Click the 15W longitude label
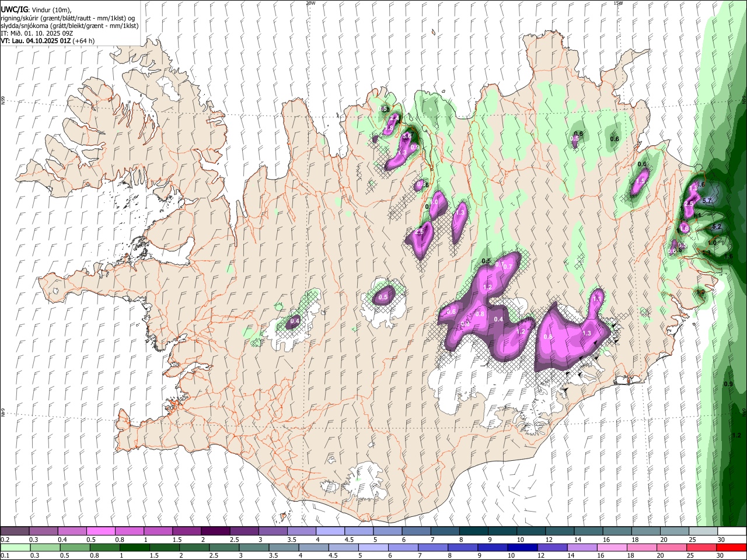747x560 pixels. point(618,3)
